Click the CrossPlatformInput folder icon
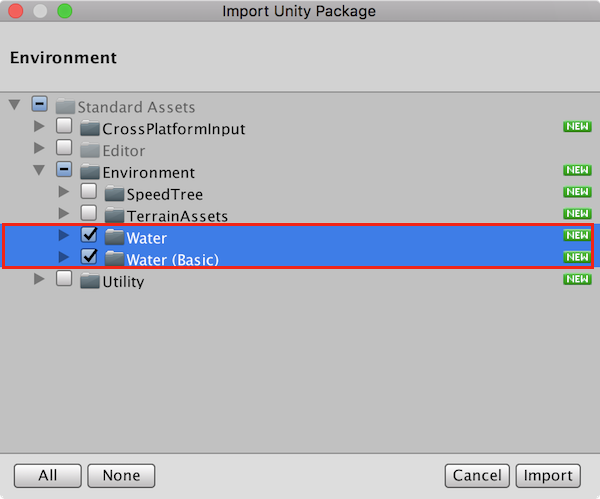 [x=90, y=129]
